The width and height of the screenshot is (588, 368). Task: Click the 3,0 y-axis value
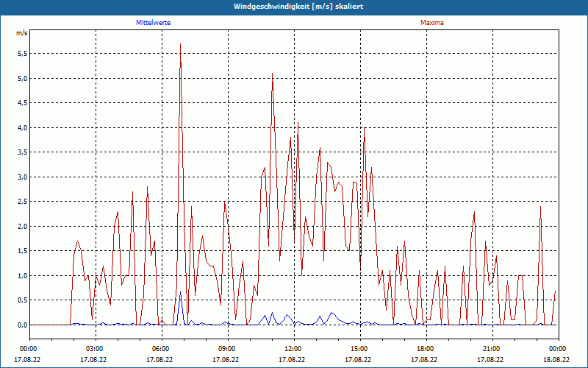[23, 177]
